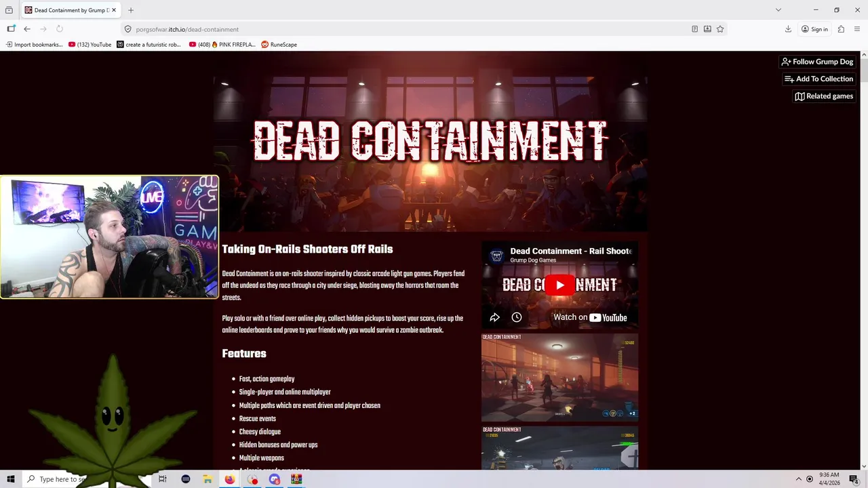Open the (132) YouTube bookmark
Image resolution: width=868 pixels, height=488 pixels.
click(x=90, y=45)
